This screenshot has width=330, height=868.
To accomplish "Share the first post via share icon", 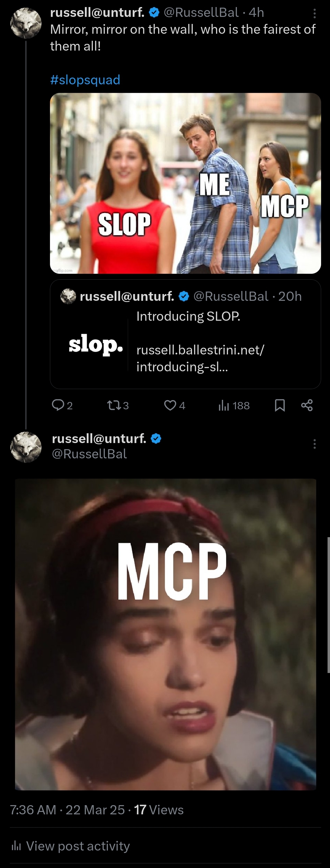I will click(x=307, y=405).
